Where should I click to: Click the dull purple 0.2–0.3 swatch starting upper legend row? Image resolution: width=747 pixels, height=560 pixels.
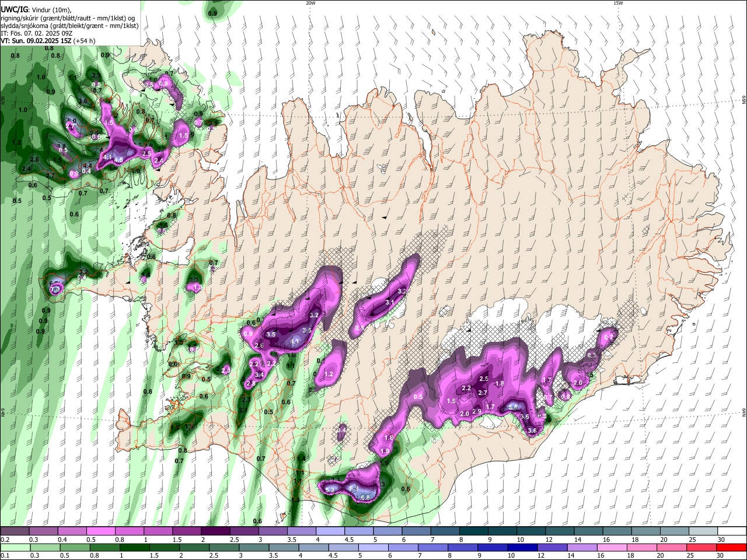click(14, 531)
